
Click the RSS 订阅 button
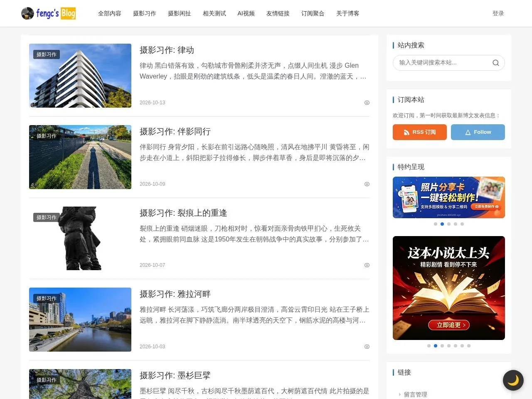(420, 132)
